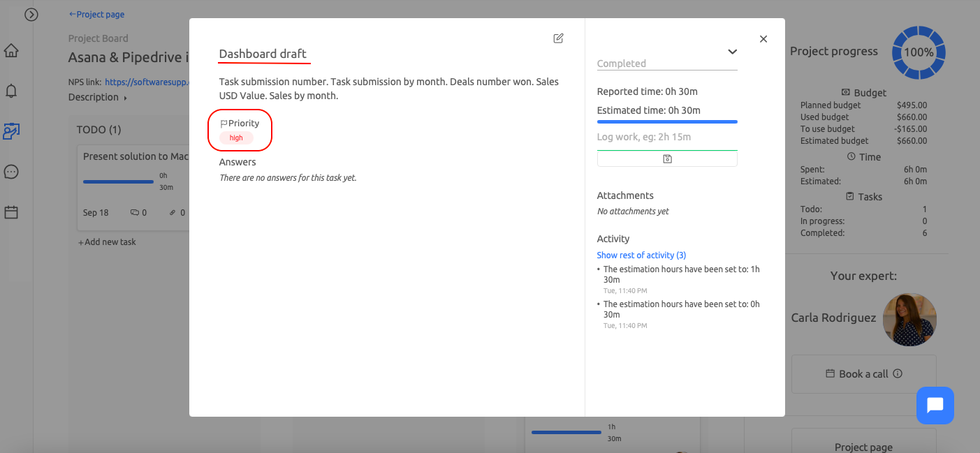Click the Estimated time: 0h 30m text
This screenshot has width=980, height=453.
click(x=649, y=110)
